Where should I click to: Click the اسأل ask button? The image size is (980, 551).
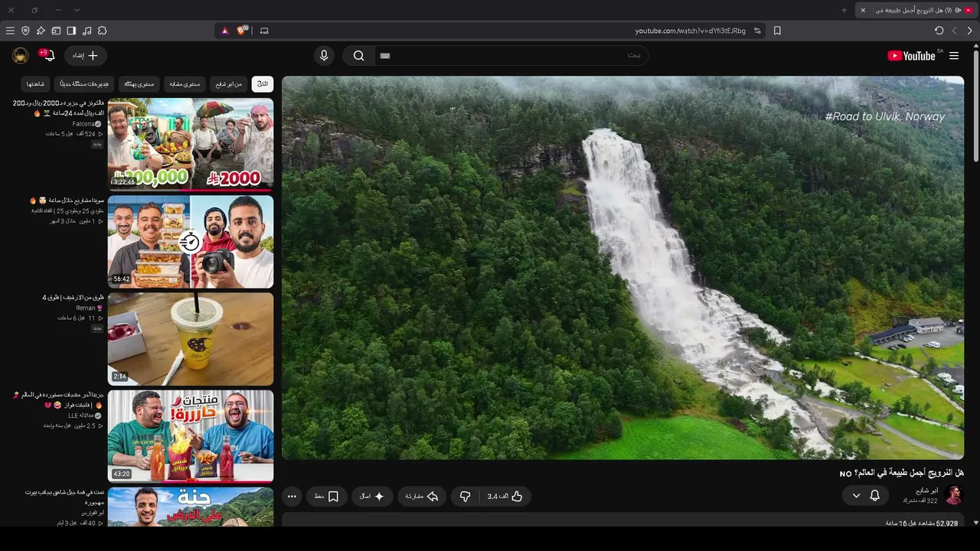(x=372, y=497)
